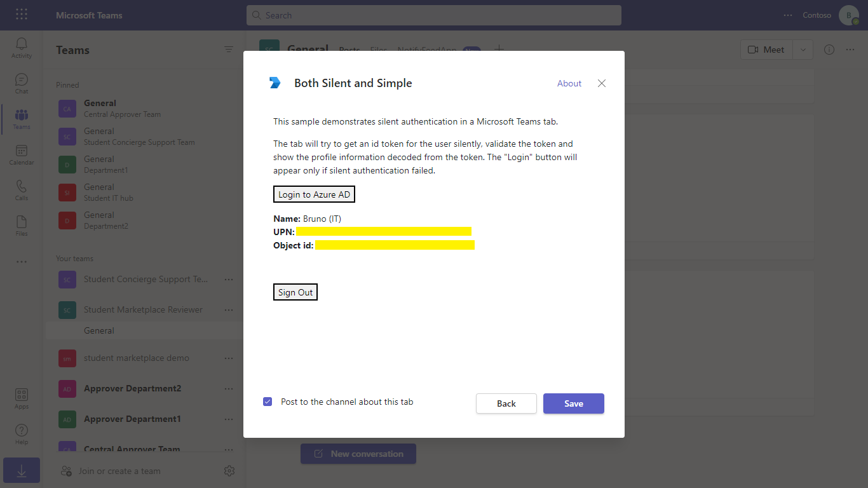Open the profile avatar B
This screenshot has height=488, width=868.
(849, 15)
